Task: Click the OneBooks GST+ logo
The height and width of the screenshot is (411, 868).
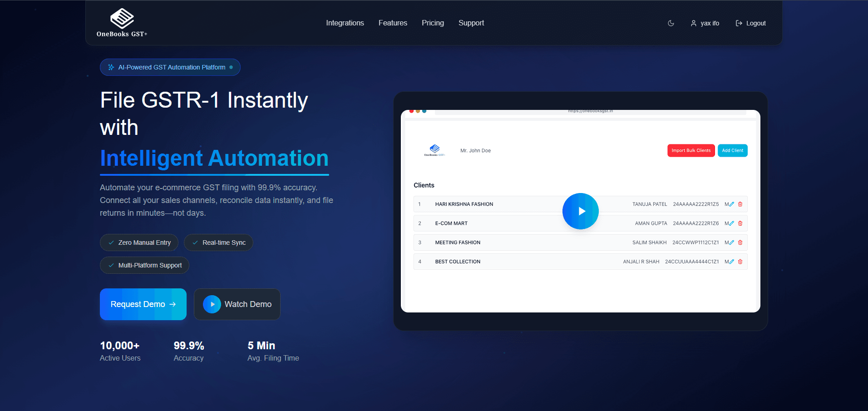Action: (x=122, y=23)
